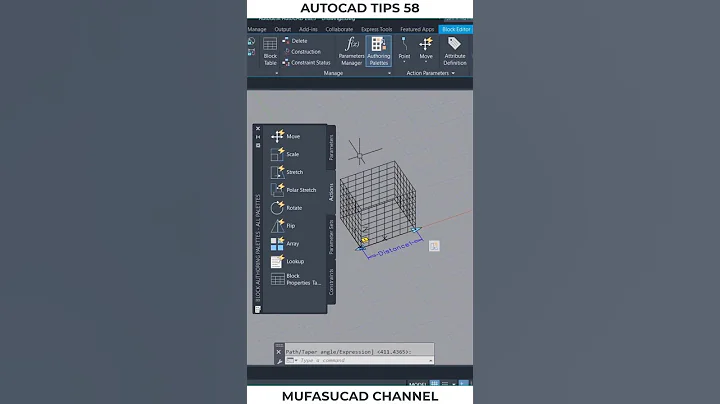Open the Express Tools tab

377,29
